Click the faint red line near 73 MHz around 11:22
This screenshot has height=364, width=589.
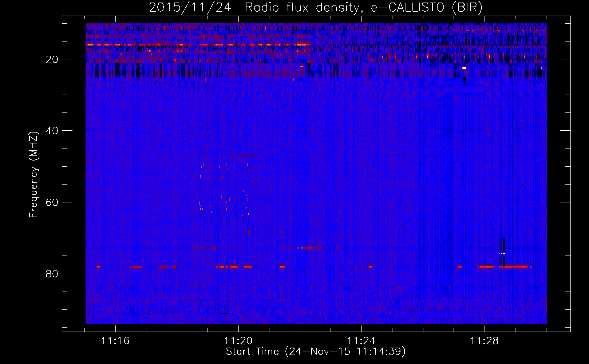pyautogui.click(x=310, y=248)
